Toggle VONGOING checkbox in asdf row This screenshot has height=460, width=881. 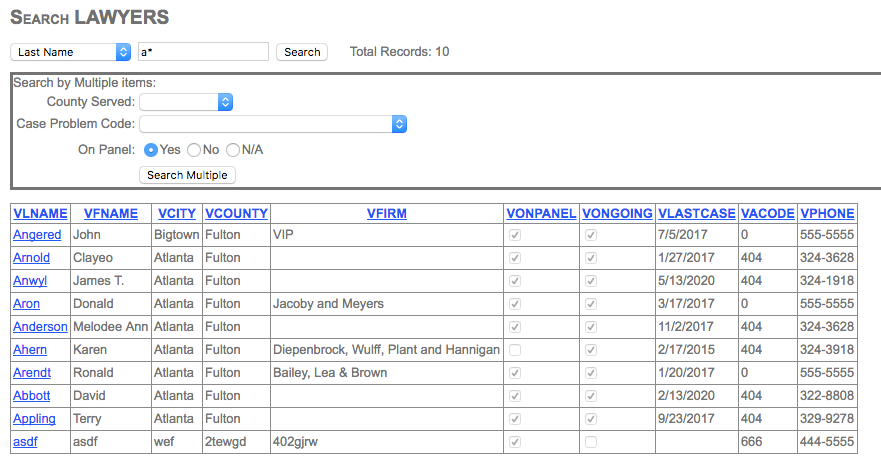point(591,441)
